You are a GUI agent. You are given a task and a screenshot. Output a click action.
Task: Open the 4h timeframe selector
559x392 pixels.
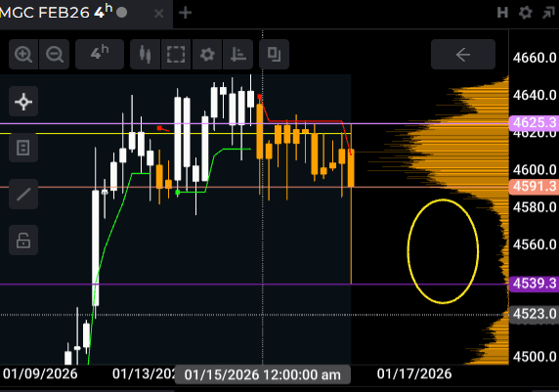[100, 54]
